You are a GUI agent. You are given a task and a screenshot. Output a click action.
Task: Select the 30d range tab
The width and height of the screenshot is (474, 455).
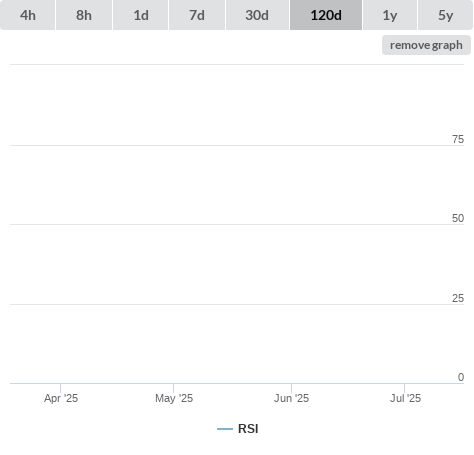click(257, 15)
